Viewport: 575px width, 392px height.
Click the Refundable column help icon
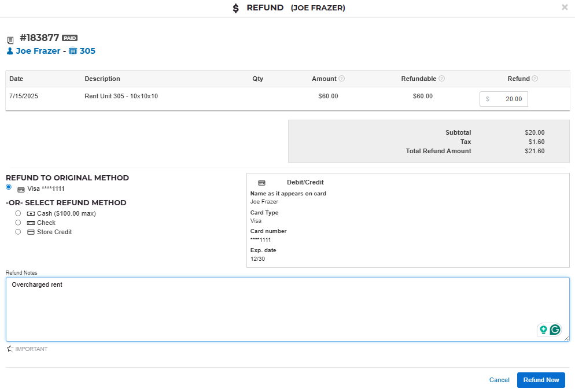[x=442, y=79]
